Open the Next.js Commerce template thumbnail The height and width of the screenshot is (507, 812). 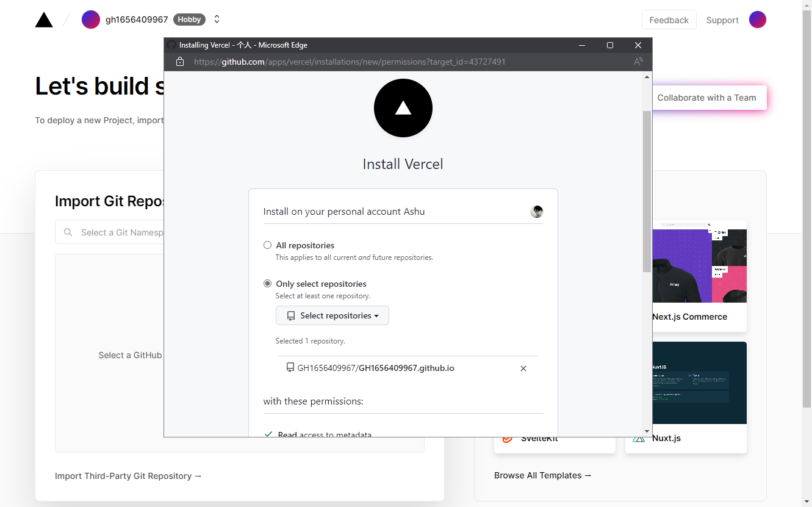pyautogui.click(x=699, y=261)
